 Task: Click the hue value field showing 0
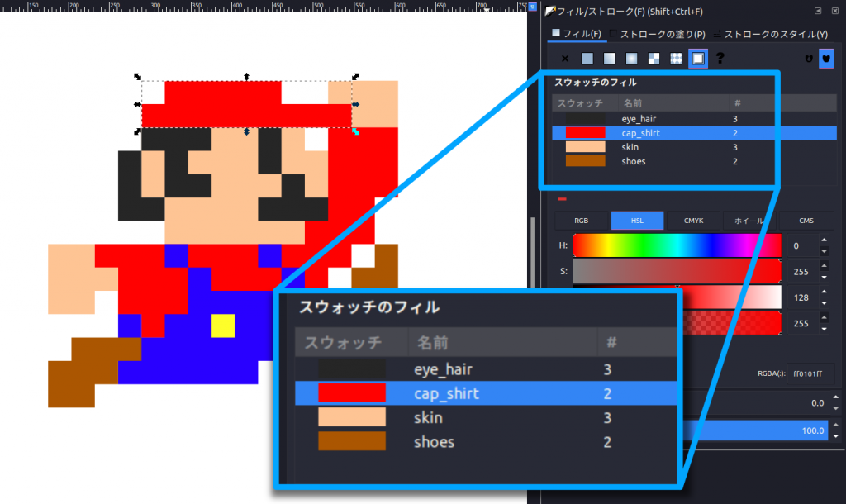pyautogui.click(x=801, y=245)
